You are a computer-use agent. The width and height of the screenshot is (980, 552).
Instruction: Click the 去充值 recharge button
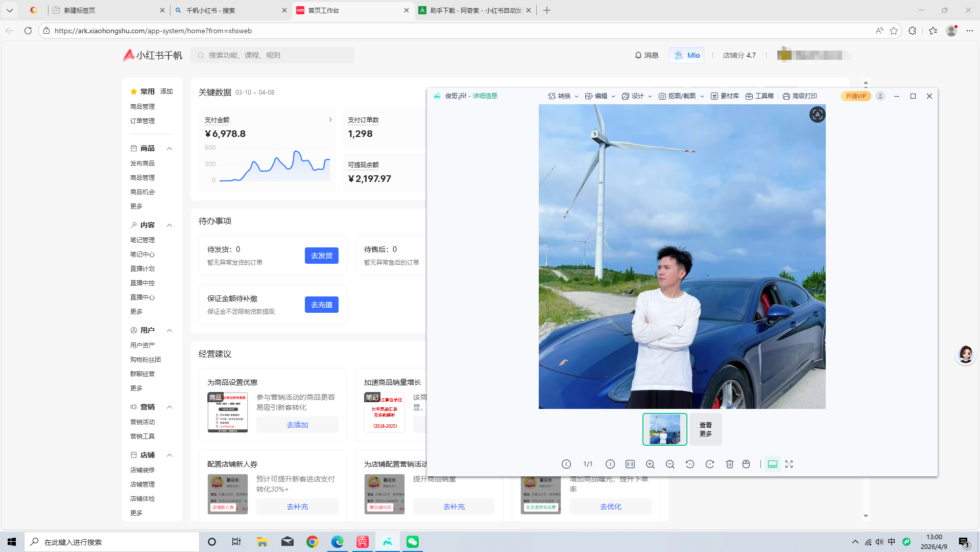(x=321, y=304)
